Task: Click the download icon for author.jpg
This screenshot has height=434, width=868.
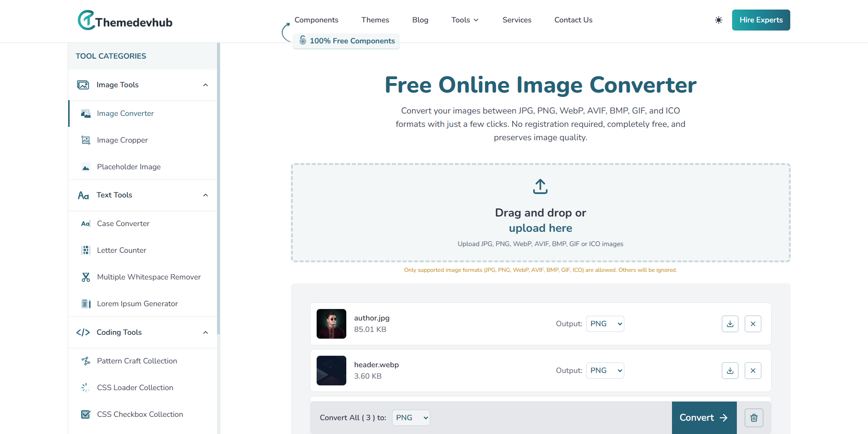Action: (x=730, y=324)
